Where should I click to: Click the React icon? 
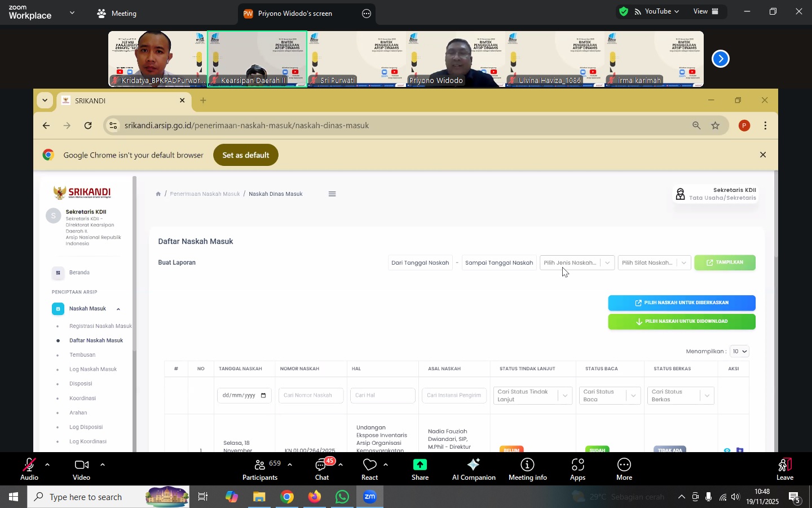[x=369, y=468]
